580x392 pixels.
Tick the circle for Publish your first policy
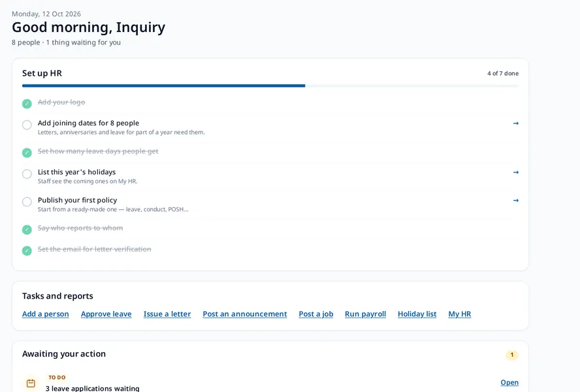27,202
